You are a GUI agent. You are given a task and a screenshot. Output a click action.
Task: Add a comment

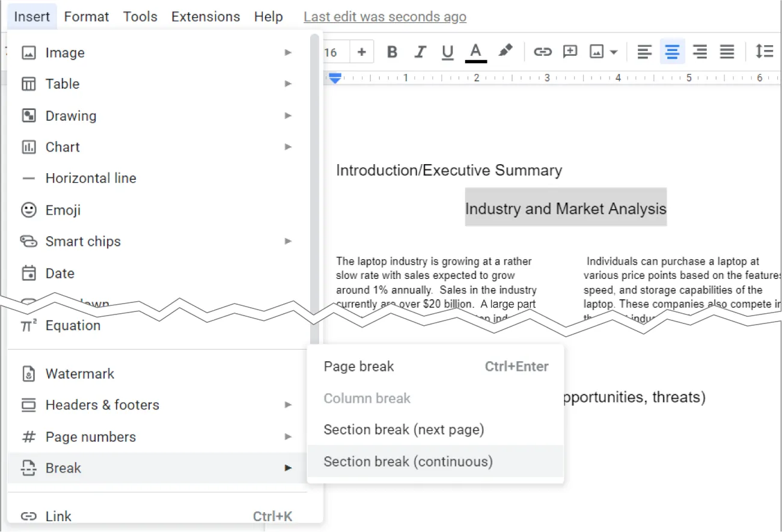point(570,52)
